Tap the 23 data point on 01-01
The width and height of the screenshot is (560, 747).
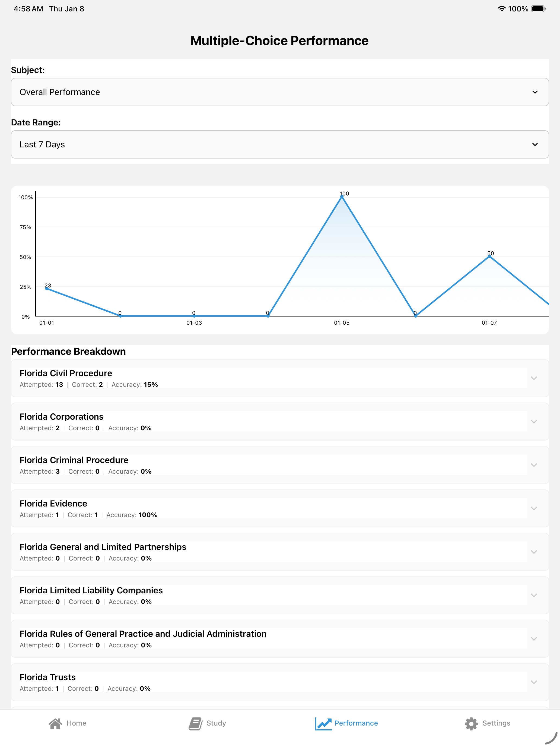click(47, 288)
